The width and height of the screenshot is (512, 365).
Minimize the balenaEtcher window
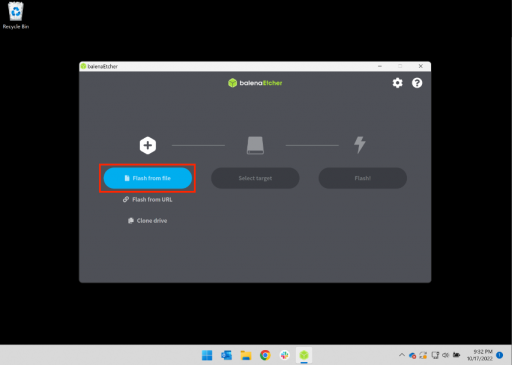click(380, 66)
